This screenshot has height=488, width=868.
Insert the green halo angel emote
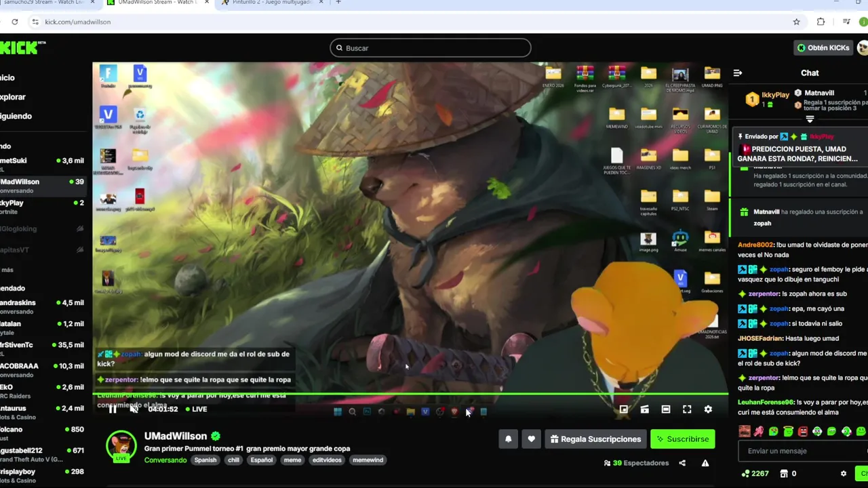tap(788, 431)
